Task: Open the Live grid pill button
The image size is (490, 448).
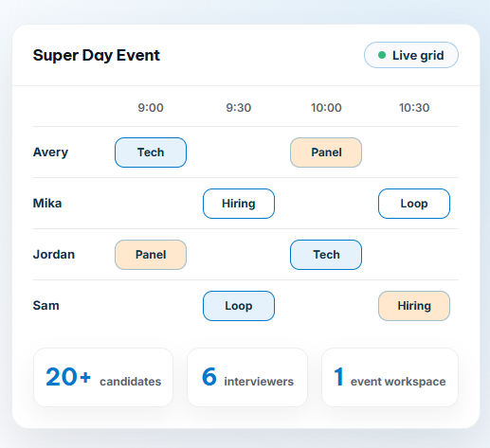Action: (x=411, y=55)
